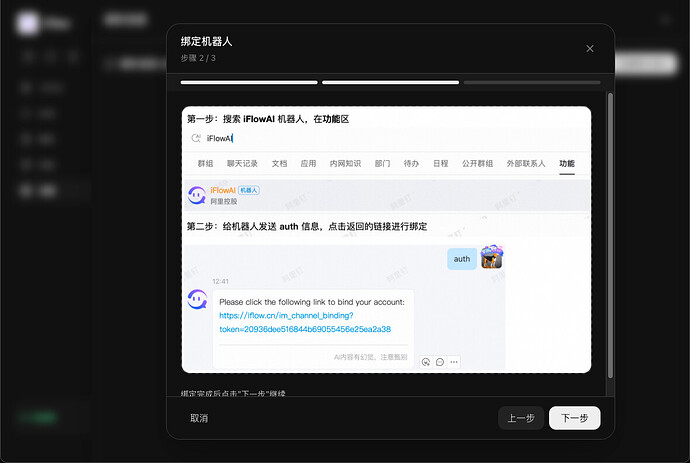The image size is (690, 463).
Task: Click the iFlowAI bot avatar in the chat
Action: click(x=197, y=299)
